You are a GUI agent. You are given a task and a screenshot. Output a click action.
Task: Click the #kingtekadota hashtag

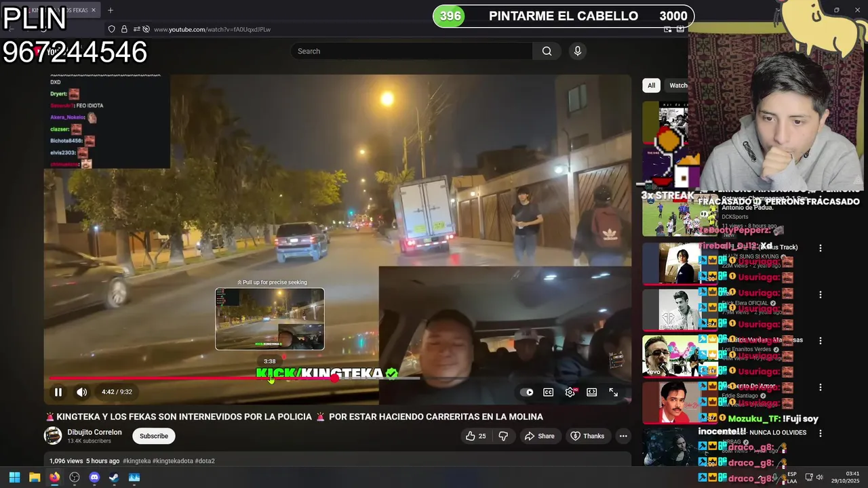point(173,461)
